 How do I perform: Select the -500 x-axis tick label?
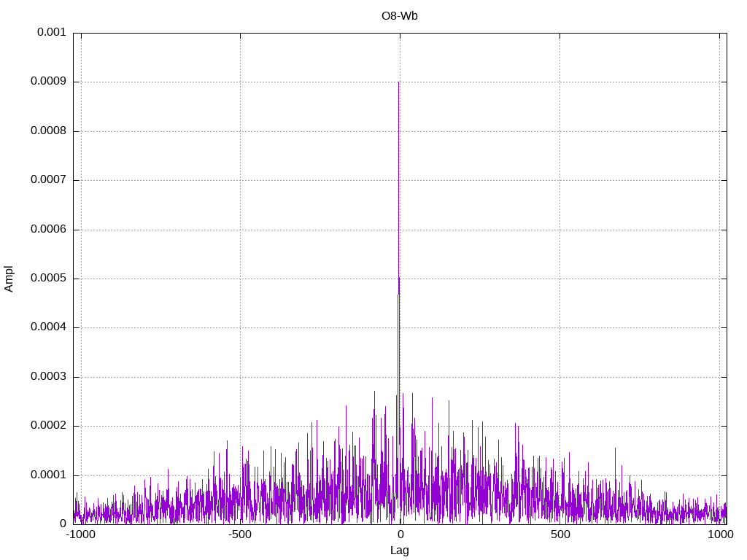(239, 534)
